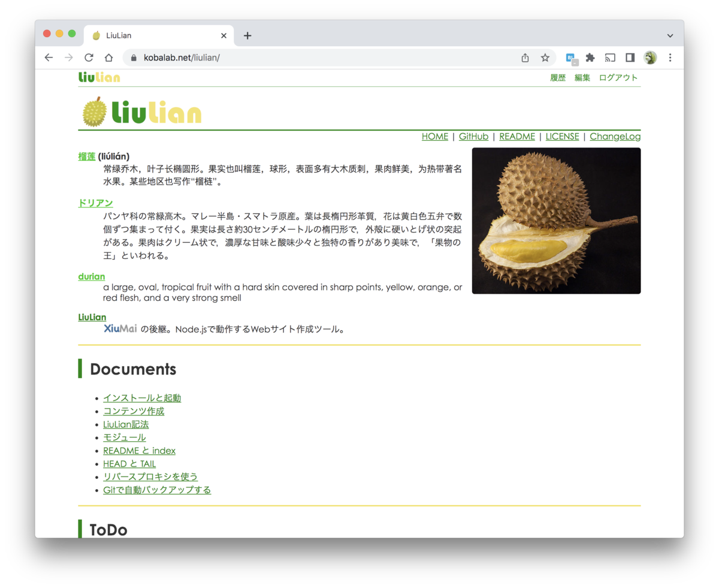Open リバースプロキシを使う document
The image size is (719, 588).
coord(150,477)
